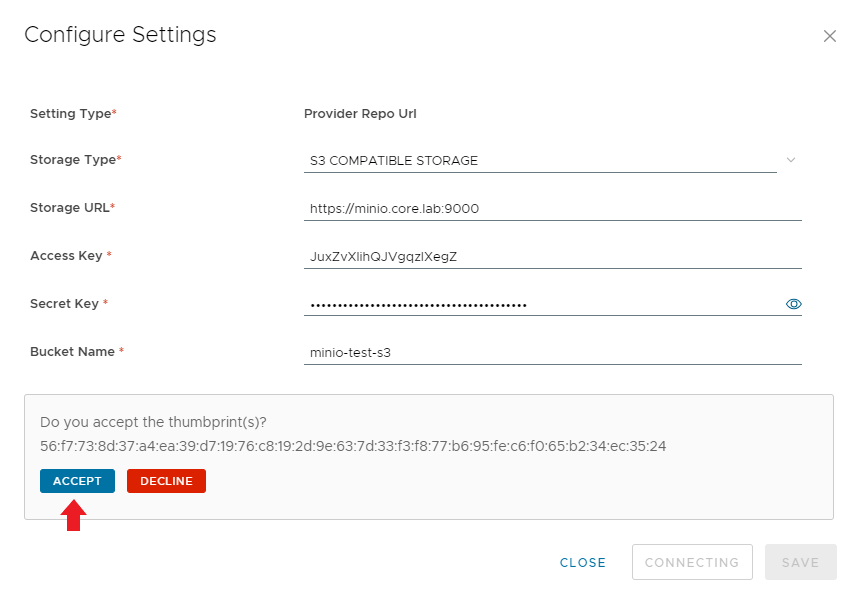Select the Bucket Name field
Image resolution: width=852 pixels, height=599 pixels.
click(x=553, y=352)
